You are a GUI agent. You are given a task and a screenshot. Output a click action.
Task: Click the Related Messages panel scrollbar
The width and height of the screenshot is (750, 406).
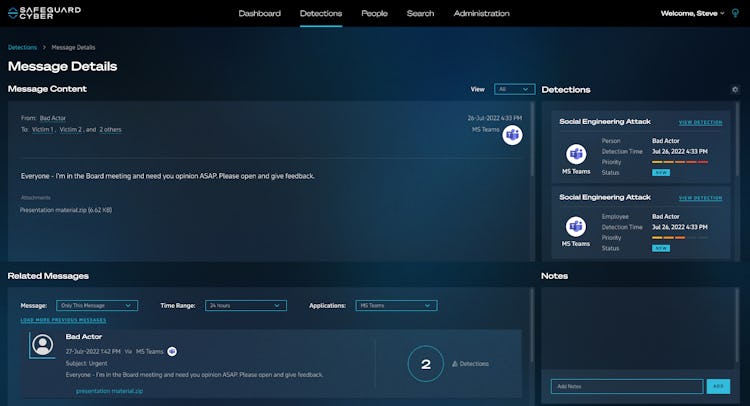tap(532, 325)
